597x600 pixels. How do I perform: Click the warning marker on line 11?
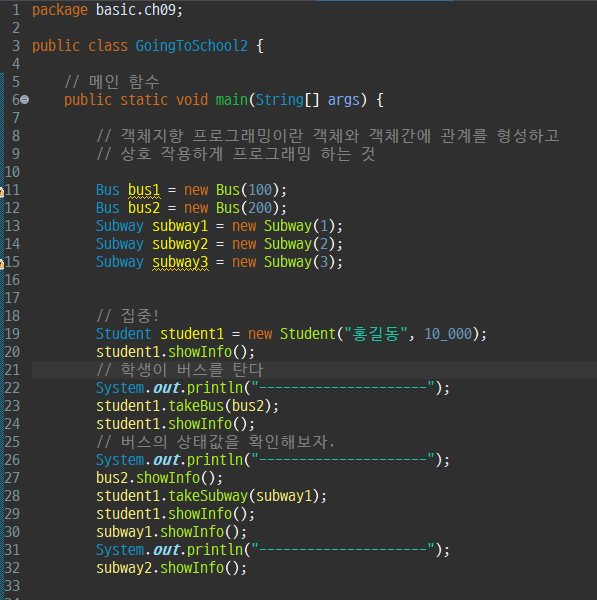[x=1, y=191]
